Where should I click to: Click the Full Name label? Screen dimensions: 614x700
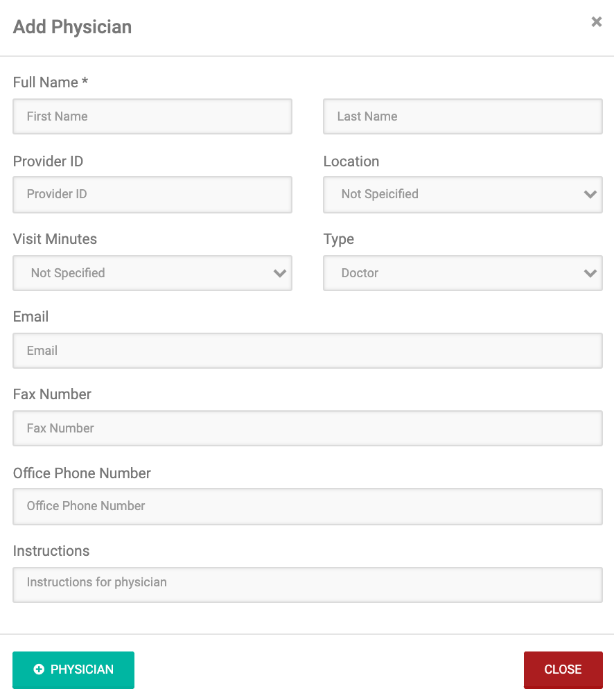click(51, 82)
